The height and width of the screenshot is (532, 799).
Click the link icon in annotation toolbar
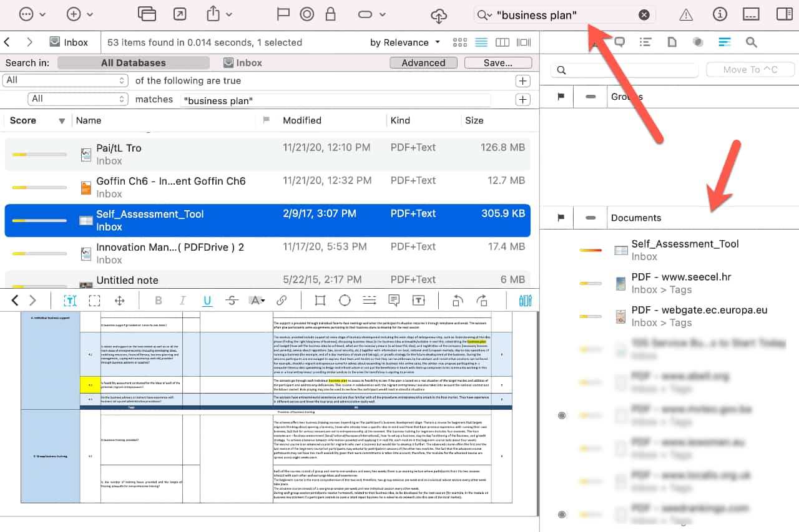click(282, 301)
